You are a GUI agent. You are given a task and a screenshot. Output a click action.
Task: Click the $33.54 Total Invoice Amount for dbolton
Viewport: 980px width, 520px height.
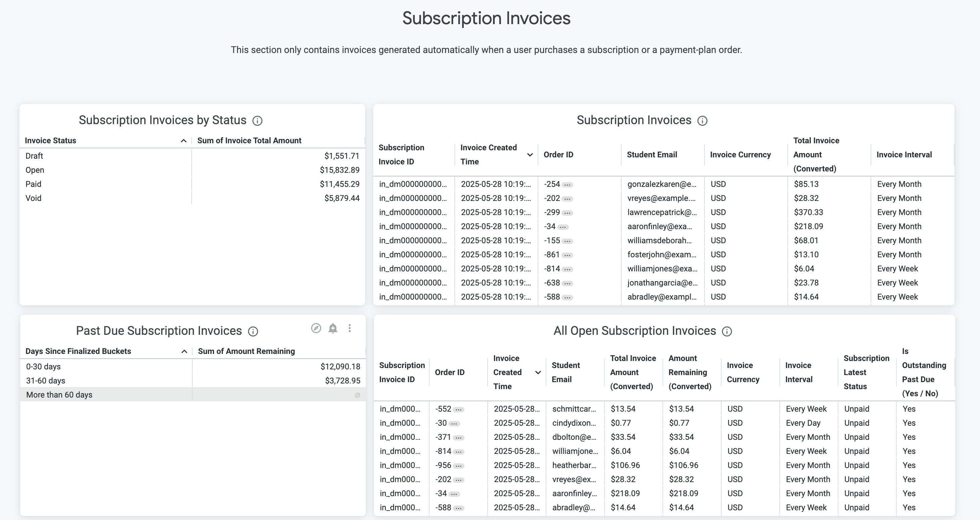click(x=623, y=437)
